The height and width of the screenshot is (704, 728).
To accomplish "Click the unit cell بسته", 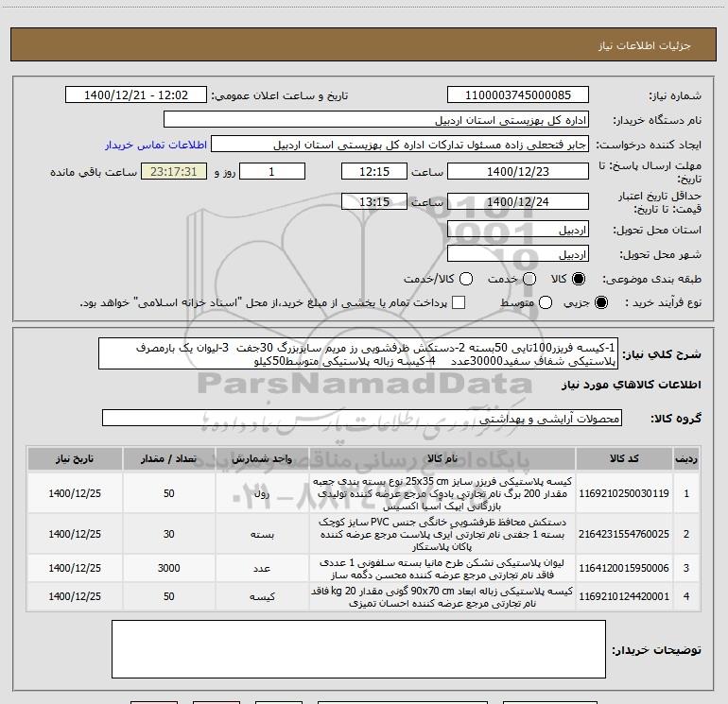I will click(x=262, y=534).
